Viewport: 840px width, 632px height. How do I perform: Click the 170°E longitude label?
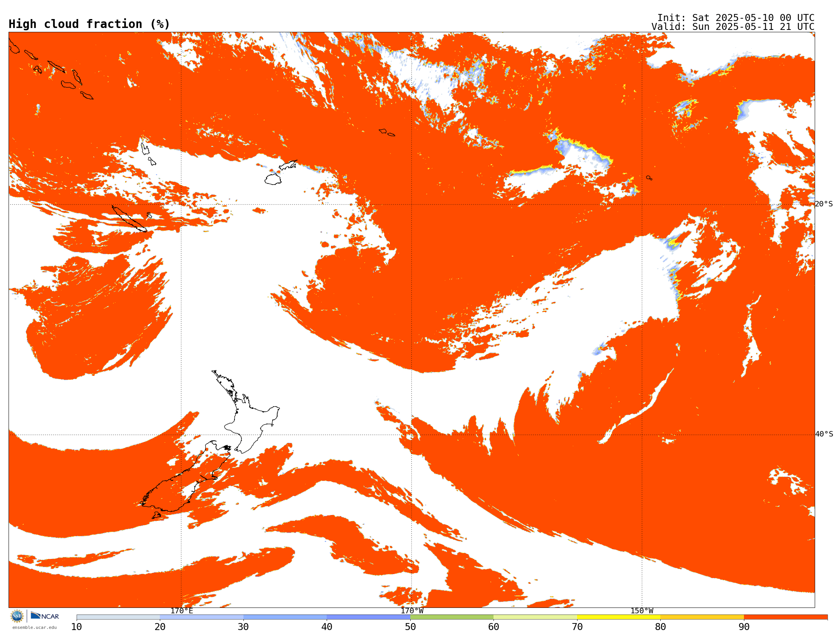point(182,611)
